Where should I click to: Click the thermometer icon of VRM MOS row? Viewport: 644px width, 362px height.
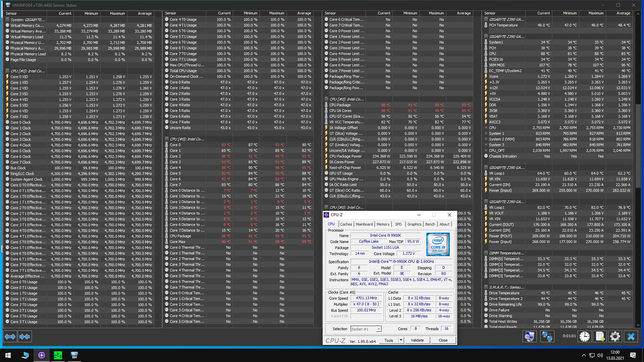487,65
